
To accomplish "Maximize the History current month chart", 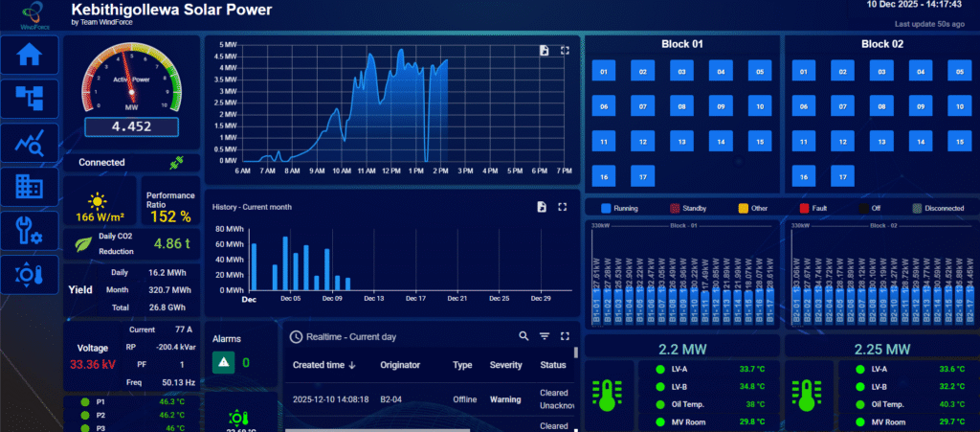I will point(563,206).
